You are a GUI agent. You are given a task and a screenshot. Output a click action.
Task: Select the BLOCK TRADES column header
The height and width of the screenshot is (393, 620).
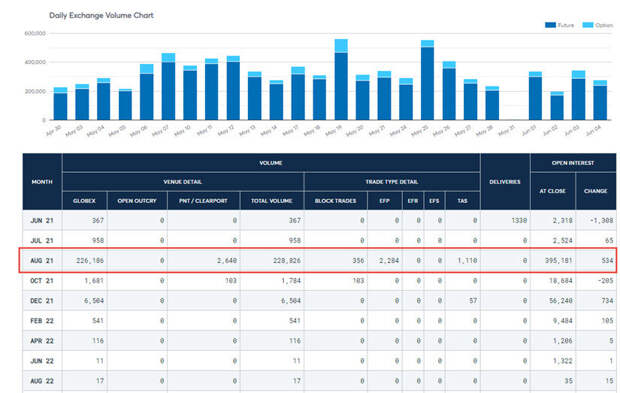point(336,201)
